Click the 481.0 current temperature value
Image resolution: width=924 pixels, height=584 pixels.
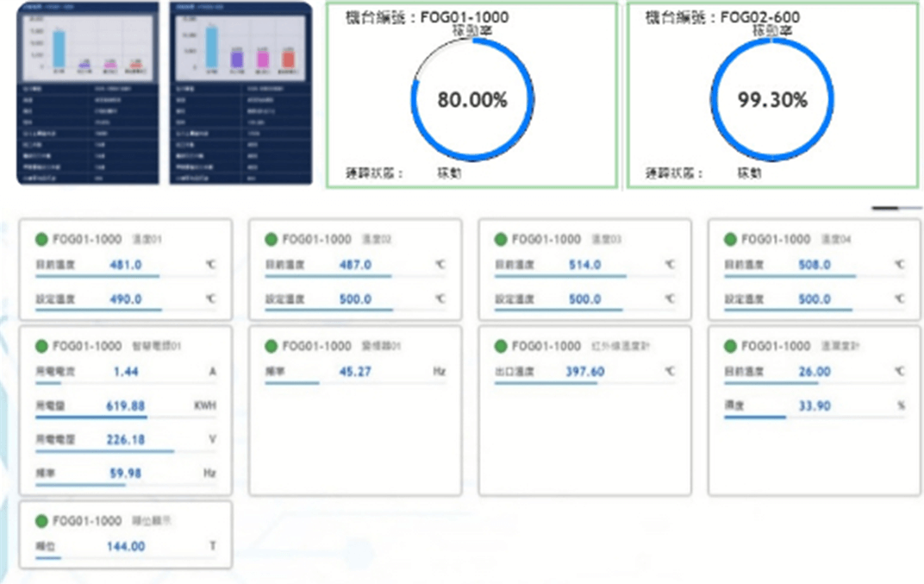(x=126, y=265)
